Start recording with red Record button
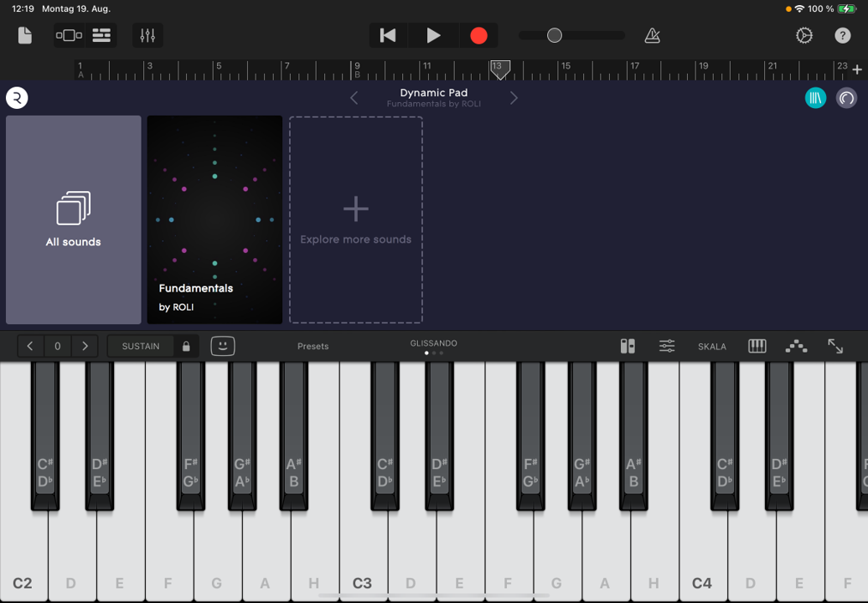The width and height of the screenshot is (868, 603). point(479,35)
